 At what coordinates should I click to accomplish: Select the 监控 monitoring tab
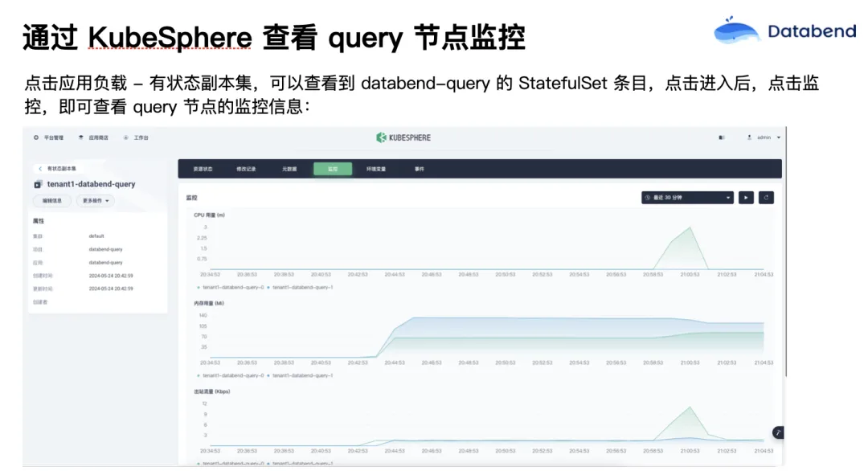333,169
